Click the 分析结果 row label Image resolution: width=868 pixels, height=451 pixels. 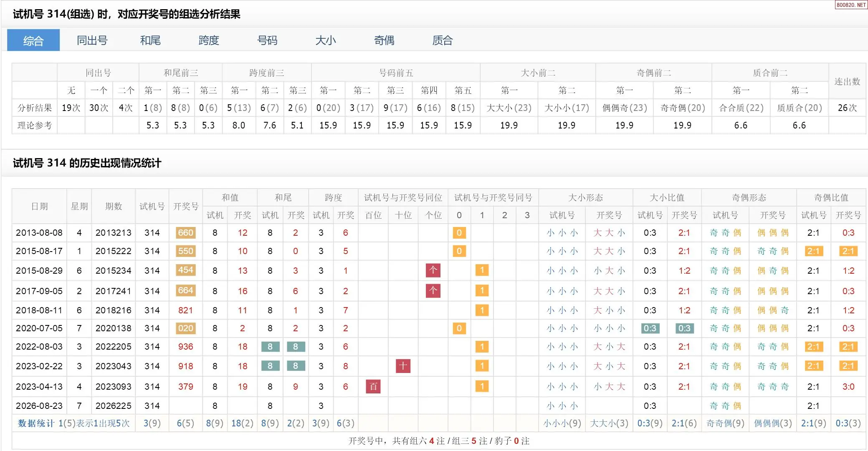point(35,108)
